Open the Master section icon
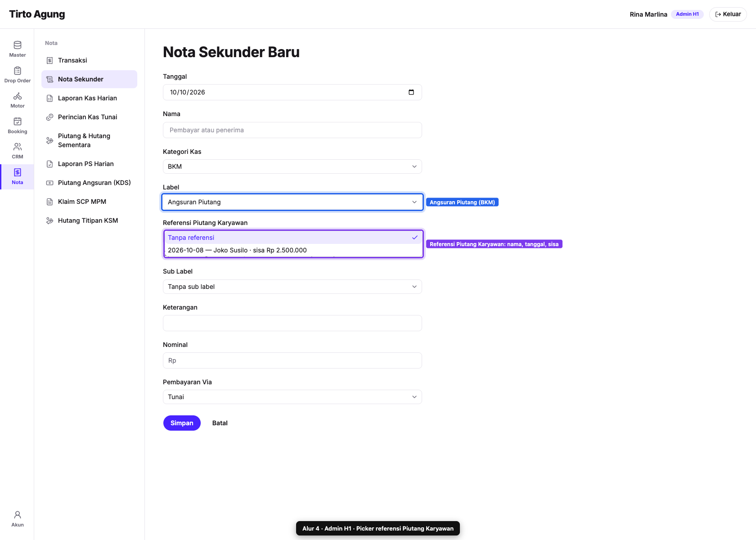The height and width of the screenshot is (540, 756). coord(18,45)
